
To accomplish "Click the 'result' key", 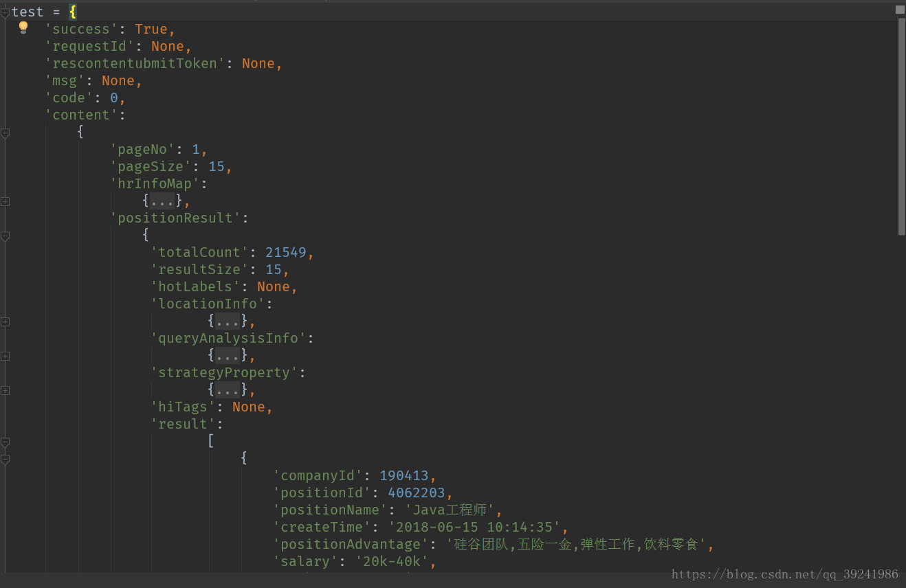I will click(x=183, y=424).
